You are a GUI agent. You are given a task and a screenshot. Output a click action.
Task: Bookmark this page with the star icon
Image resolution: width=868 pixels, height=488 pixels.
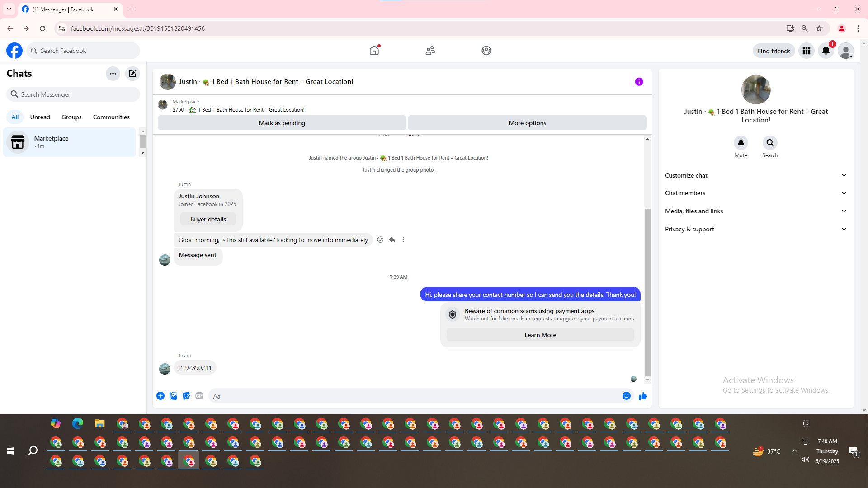[819, 28]
